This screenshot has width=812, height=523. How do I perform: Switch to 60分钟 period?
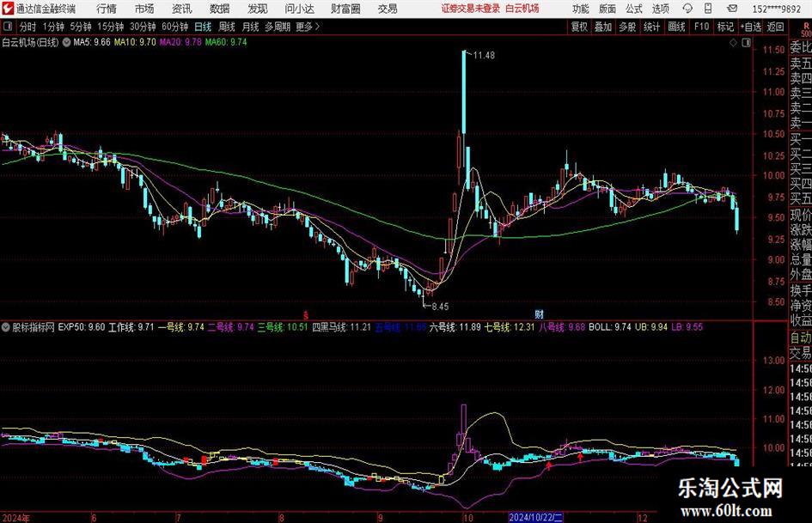[174, 27]
